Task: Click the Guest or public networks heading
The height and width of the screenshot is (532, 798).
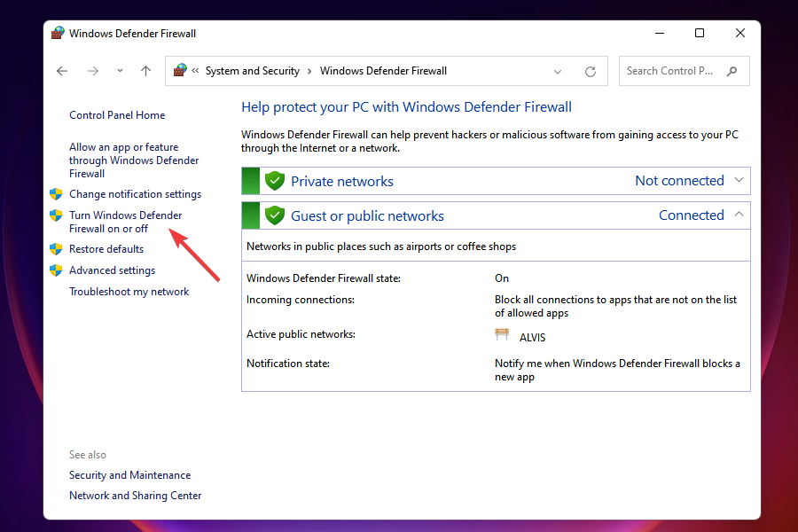Action: pyautogui.click(x=367, y=215)
